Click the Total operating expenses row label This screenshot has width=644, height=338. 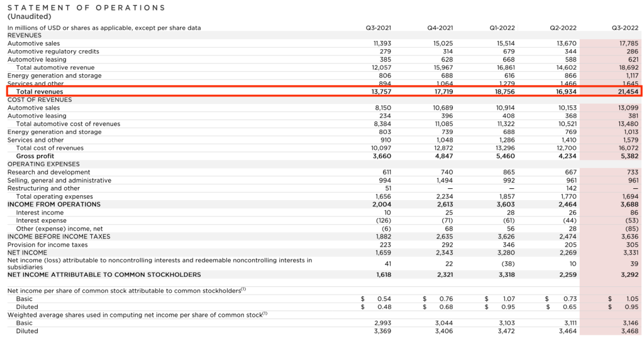coord(55,196)
